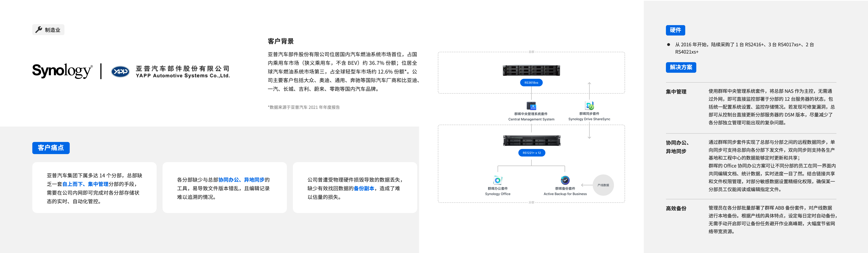This screenshot has width=868, height=253.
Task: Click the Synology logo
Action: pyautogui.click(x=62, y=71)
